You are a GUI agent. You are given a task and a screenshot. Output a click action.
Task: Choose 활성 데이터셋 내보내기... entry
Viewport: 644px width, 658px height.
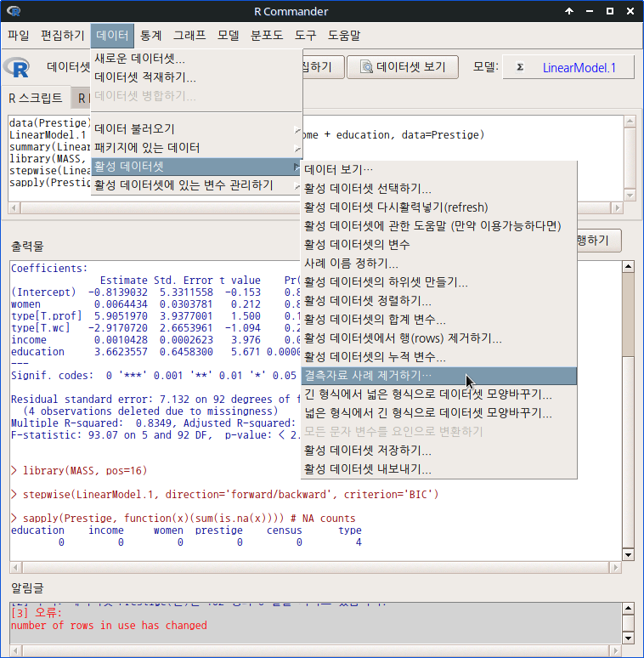(x=439, y=469)
